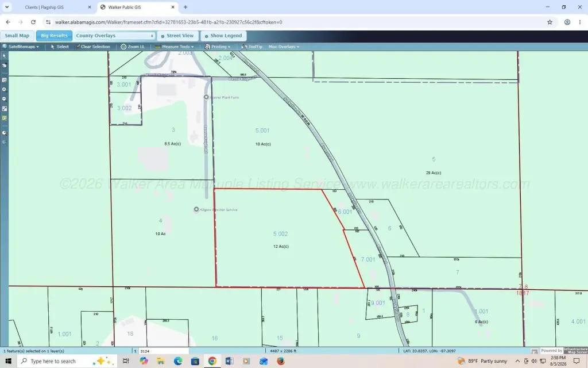Open the Satellitemaps dropdown
Image resolution: width=588 pixels, height=368 pixels.
tap(21, 47)
